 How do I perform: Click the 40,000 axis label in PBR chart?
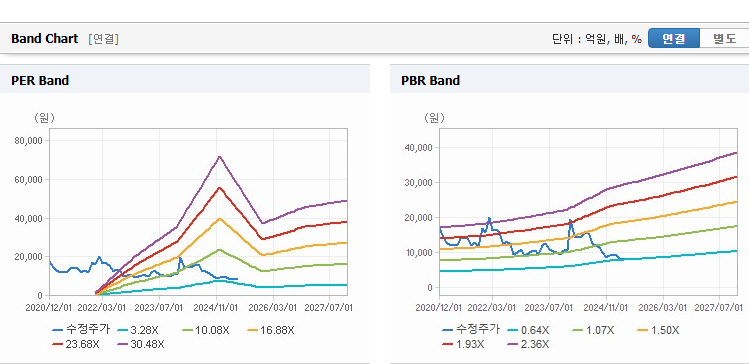(419, 148)
